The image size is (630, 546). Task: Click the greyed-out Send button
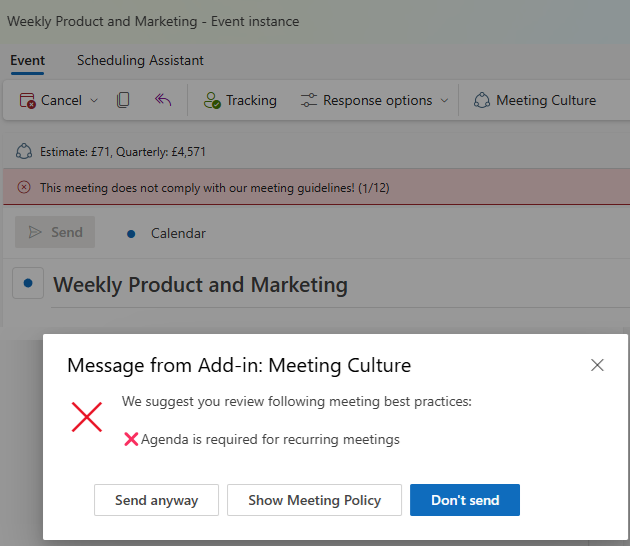point(55,232)
